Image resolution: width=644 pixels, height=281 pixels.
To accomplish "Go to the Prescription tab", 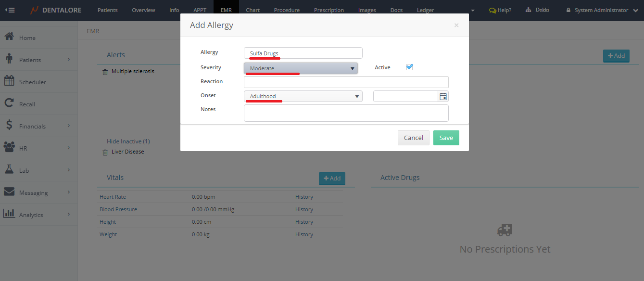I will coord(328,10).
